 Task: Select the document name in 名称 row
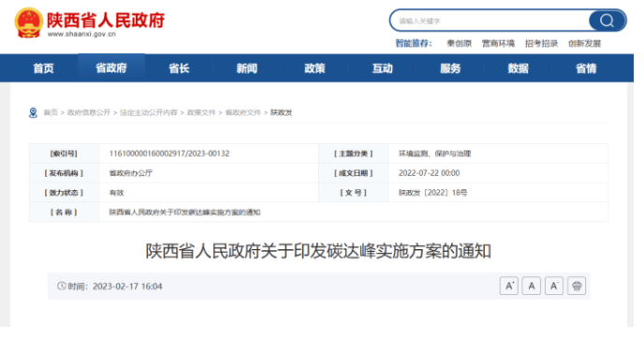184,213
